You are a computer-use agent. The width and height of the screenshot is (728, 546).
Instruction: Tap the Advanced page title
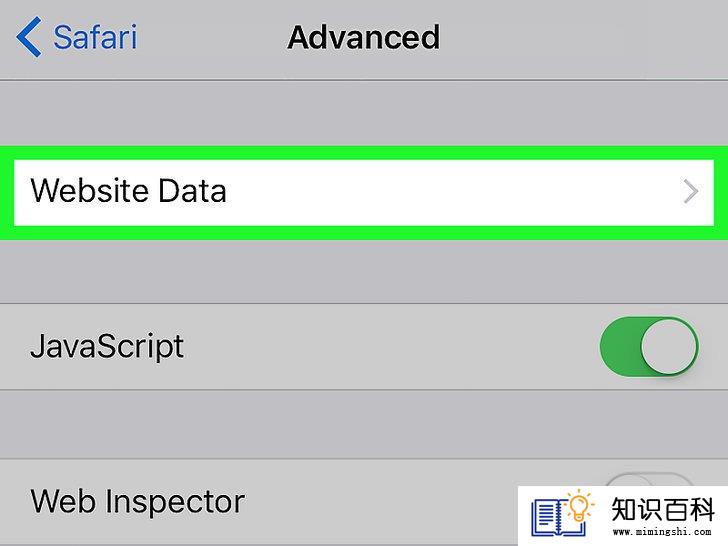click(364, 37)
